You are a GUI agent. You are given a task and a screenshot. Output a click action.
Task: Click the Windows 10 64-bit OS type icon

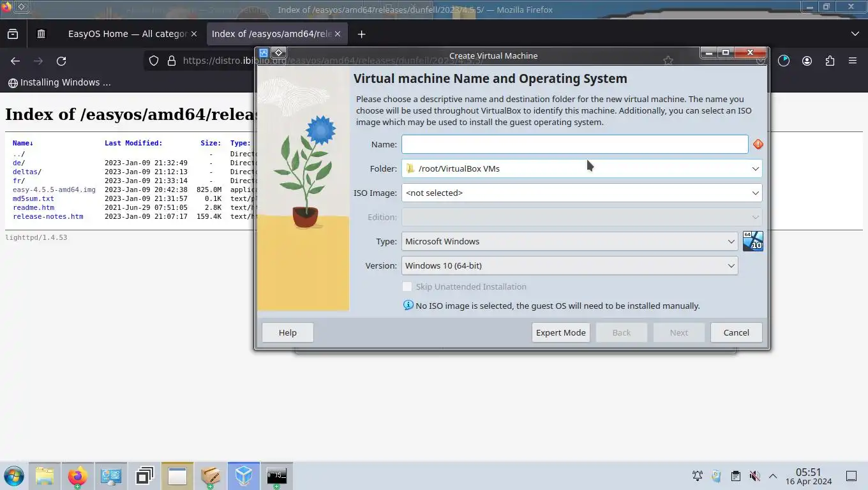753,241
